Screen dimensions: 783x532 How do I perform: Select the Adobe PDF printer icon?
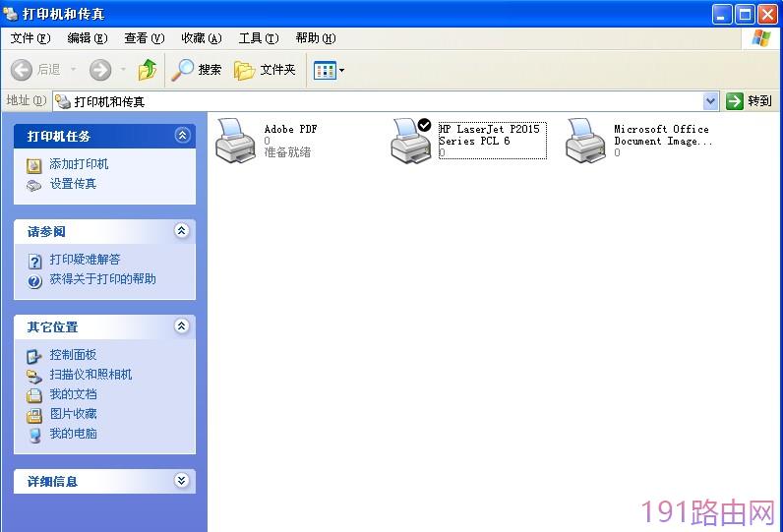point(235,141)
